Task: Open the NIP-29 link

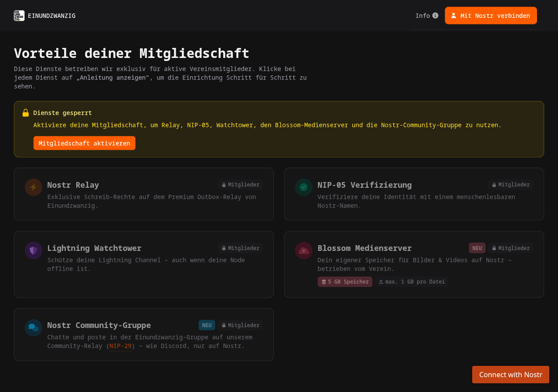Action: (121, 346)
